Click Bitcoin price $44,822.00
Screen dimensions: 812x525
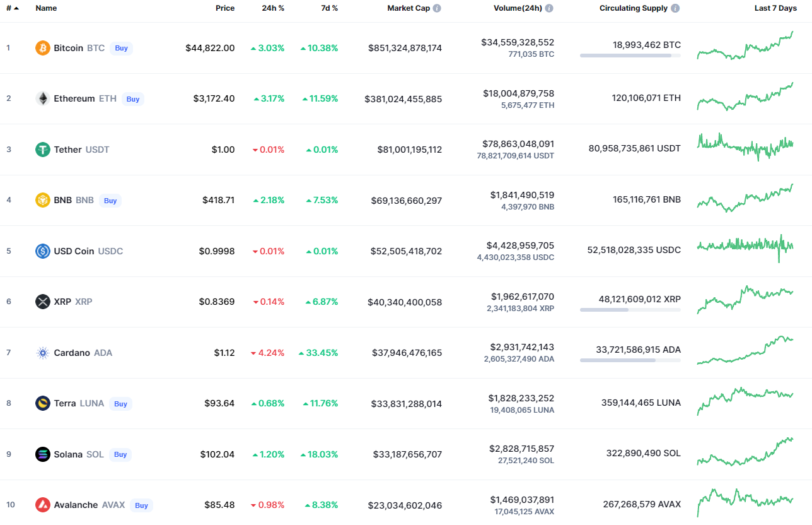click(210, 48)
